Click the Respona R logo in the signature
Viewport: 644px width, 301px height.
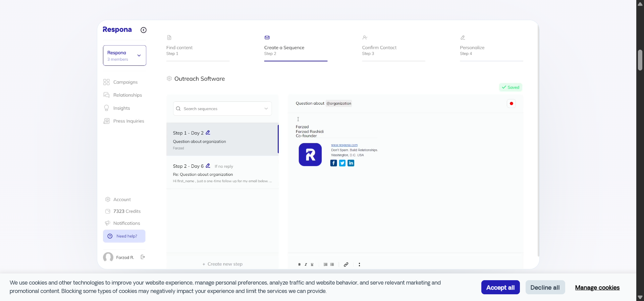[310, 155]
